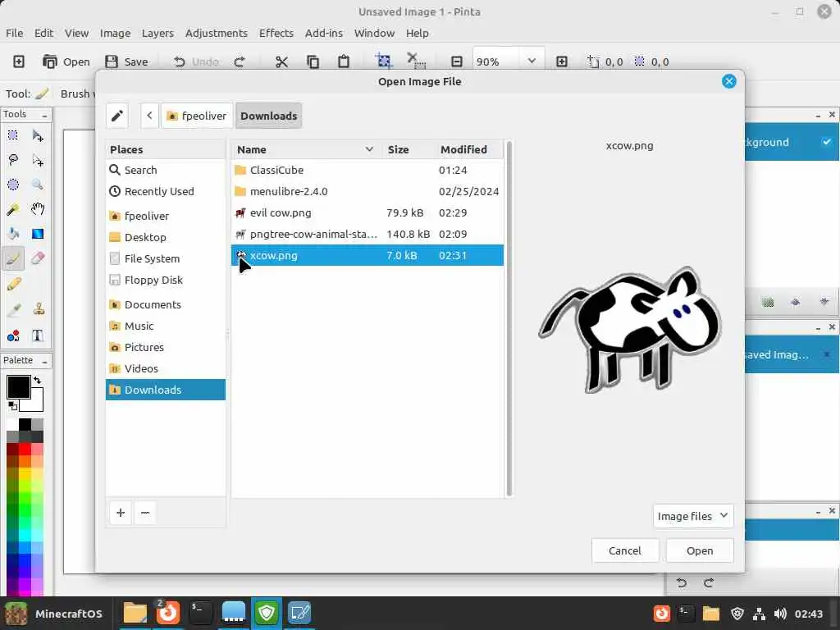Add a bookmark with the plus button
This screenshot has width=840, height=630.
[121, 513]
